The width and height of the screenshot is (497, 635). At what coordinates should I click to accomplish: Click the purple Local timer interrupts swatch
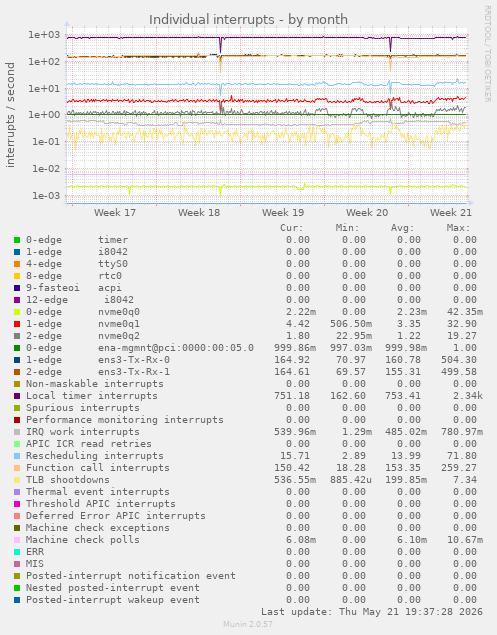point(17,396)
